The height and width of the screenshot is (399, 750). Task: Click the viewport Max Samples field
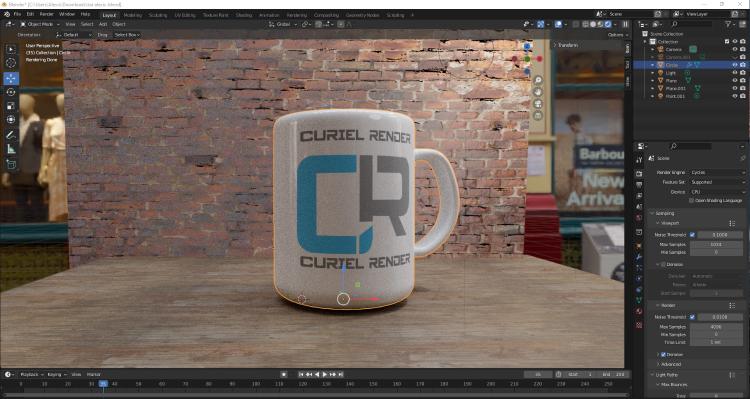[716, 244]
